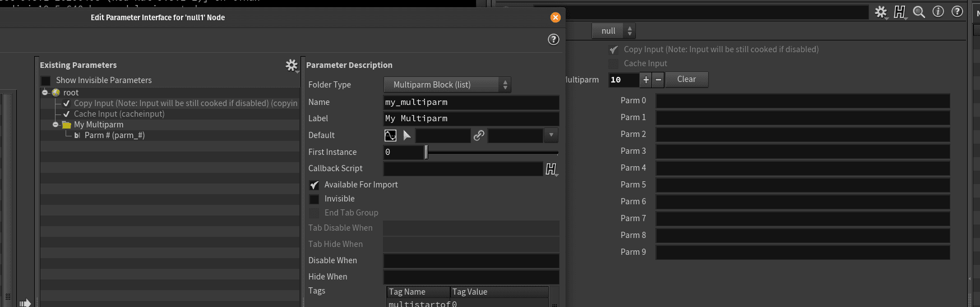The image size is (980, 307).
Task: Click the Default animation curve icon
Action: pos(390,135)
